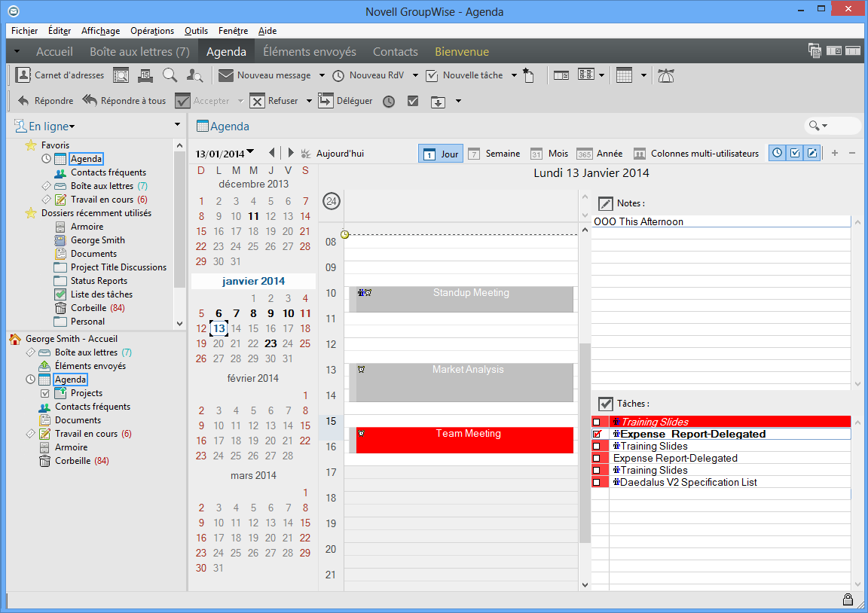Open the Fichier menu
Viewport: 868px width, 613px height.
[24, 31]
